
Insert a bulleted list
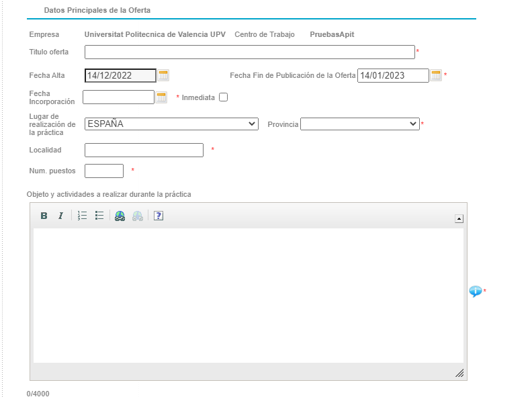pos(99,216)
